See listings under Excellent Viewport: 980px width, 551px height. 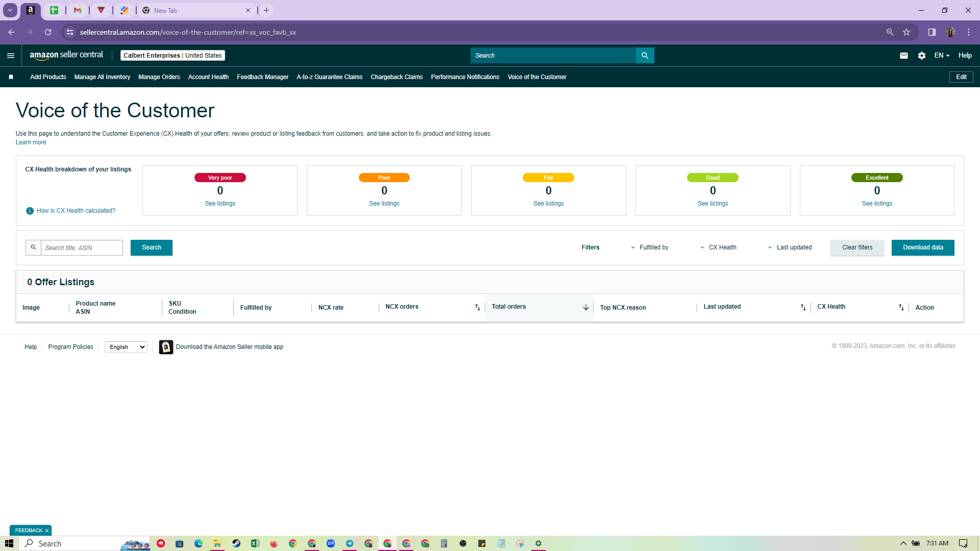pos(877,204)
